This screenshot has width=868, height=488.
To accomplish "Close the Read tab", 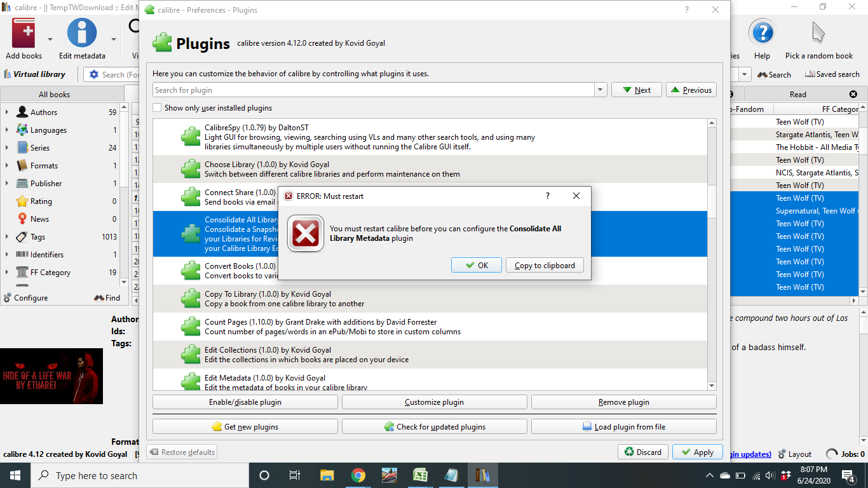I will tap(853, 95).
